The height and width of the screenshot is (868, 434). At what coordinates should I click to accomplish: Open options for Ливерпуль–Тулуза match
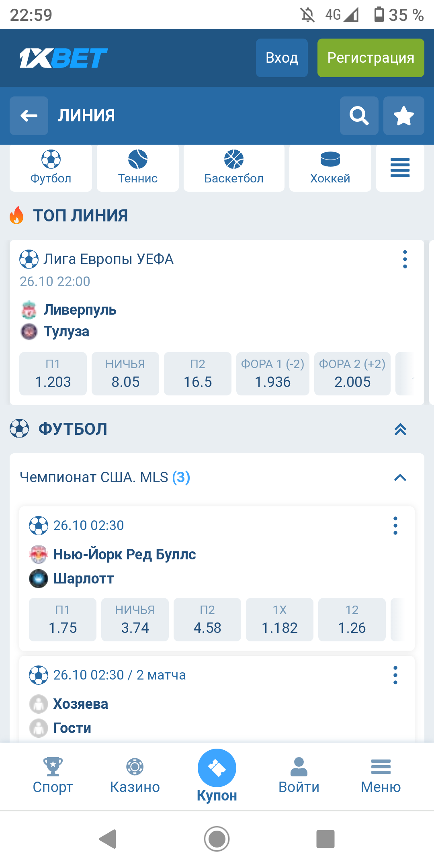click(x=405, y=260)
